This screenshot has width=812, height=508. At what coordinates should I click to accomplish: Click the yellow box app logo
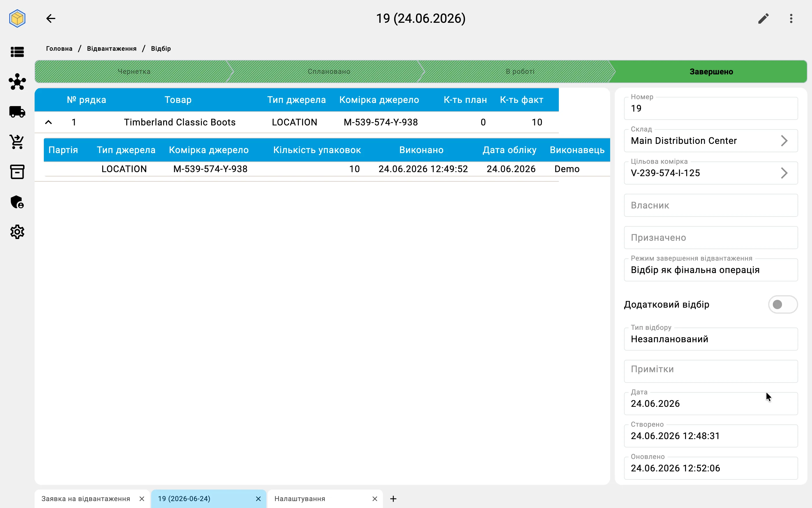[x=17, y=18]
